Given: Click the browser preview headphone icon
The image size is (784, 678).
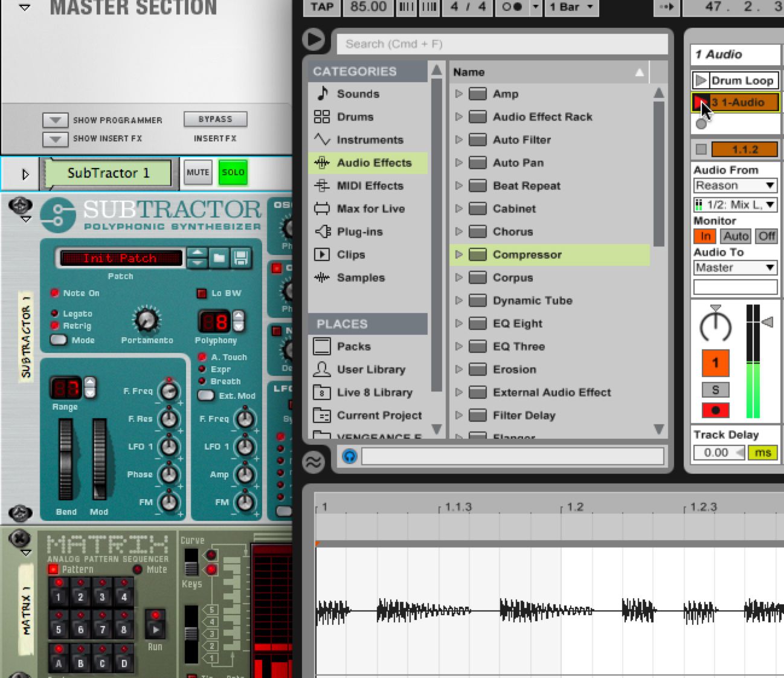Looking at the screenshot, I should [349, 456].
